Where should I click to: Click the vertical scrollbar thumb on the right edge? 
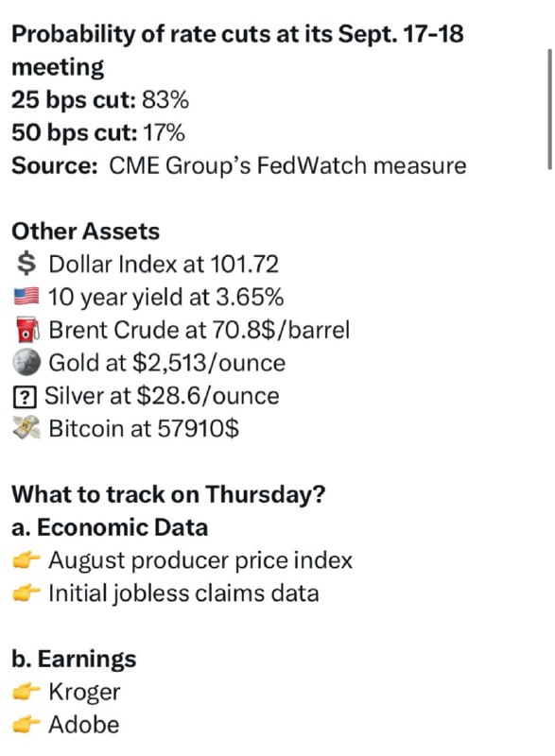tap(549, 109)
